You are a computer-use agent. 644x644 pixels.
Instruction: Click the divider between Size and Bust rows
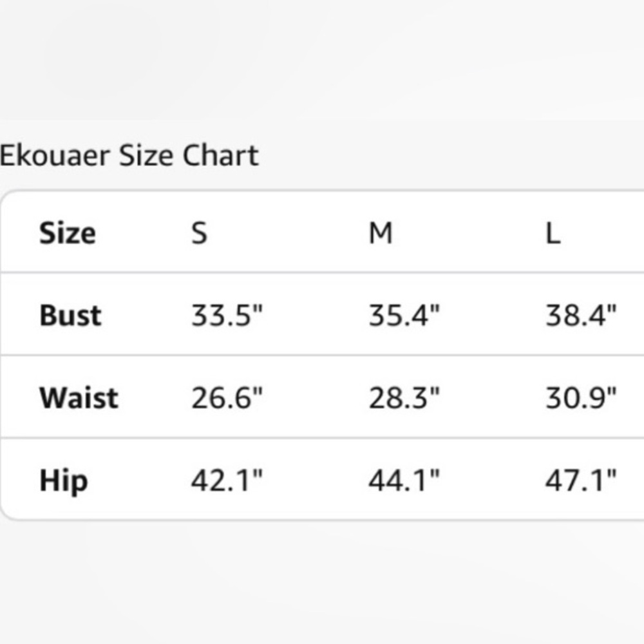click(x=322, y=272)
